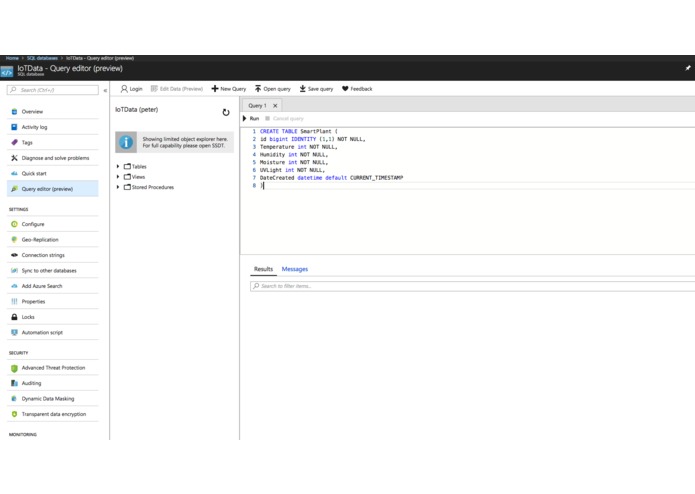Click Save query download icon
Image resolution: width=695 pixels, height=494 pixels.
(302, 89)
